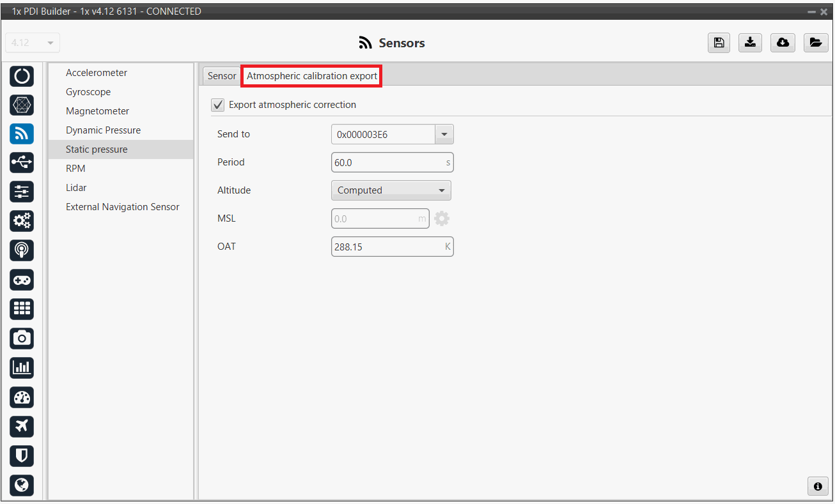Uncheck Export atmospheric correction checkbox
The image size is (835, 504).
tap(218, 105)
